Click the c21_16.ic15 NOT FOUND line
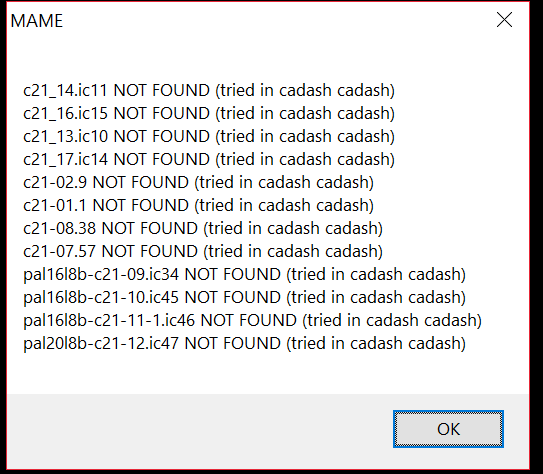The width and height of the screenshot is (543, 474). (x=209, y=113)
